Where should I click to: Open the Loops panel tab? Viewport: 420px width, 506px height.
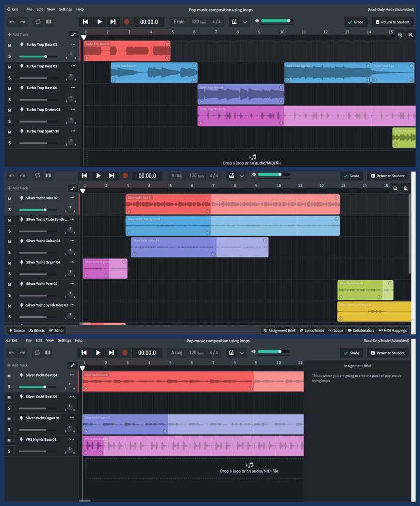coord(335,330)
